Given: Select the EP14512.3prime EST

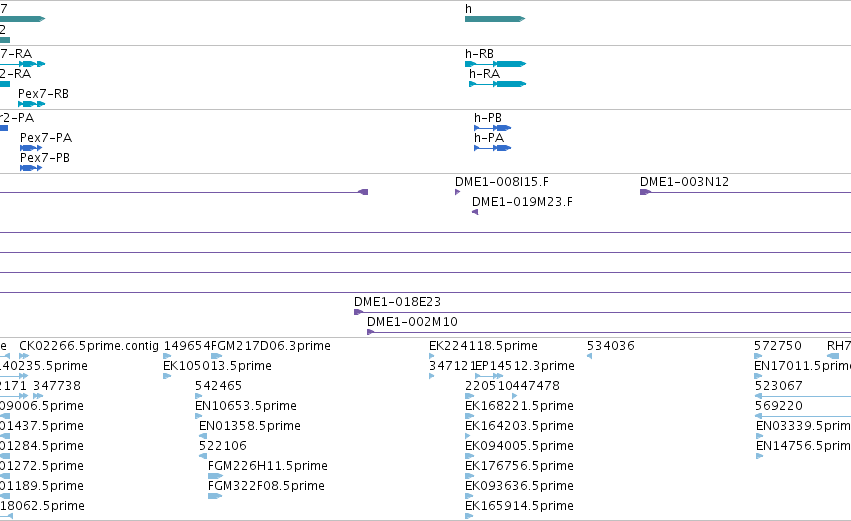Looking at the screenshot, I should pyautogui.click(x=489, y=376).
